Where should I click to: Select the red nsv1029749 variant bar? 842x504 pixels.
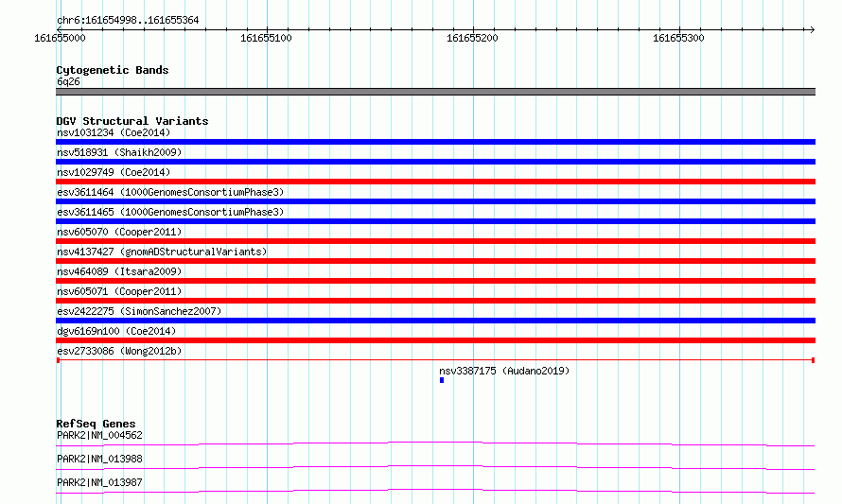click(435, 182)
